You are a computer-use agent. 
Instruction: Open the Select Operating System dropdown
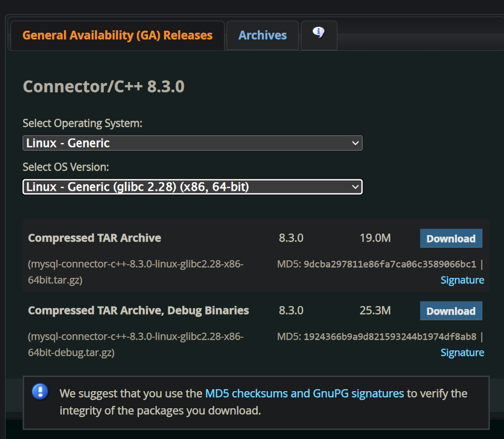click(192, 143)
